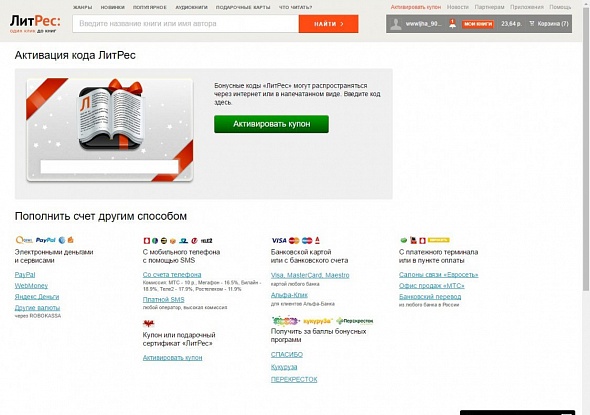Click the colorful Спасибо bonus logo

click(285, 321)
